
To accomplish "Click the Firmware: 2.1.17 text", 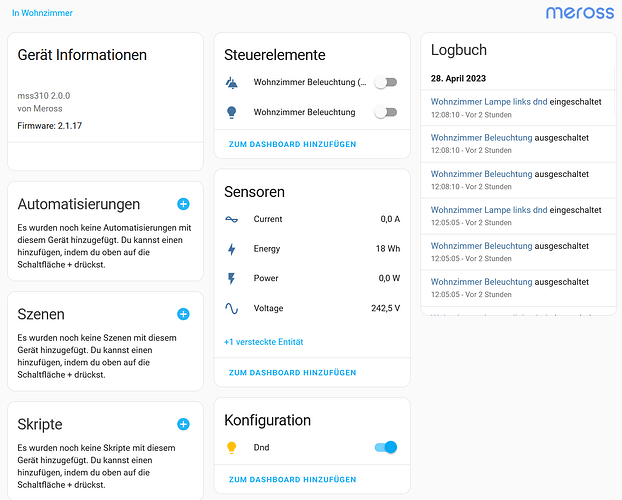I will tap(50, 126).
